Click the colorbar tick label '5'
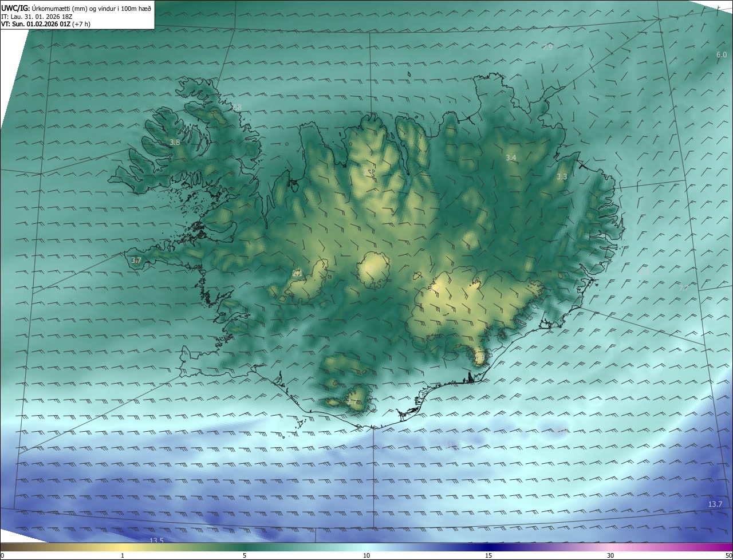The width and height of the screenshot is (733, 560). (245, 555)
